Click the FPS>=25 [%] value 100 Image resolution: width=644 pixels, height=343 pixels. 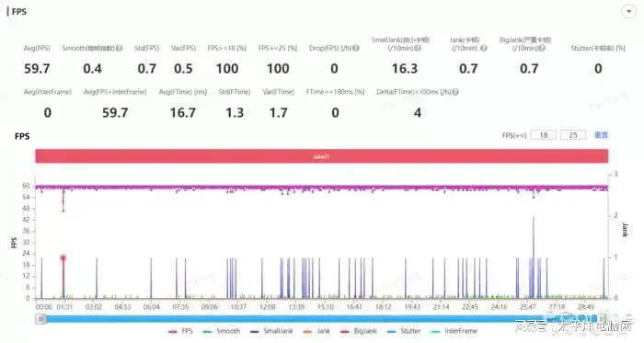point(278,69)
